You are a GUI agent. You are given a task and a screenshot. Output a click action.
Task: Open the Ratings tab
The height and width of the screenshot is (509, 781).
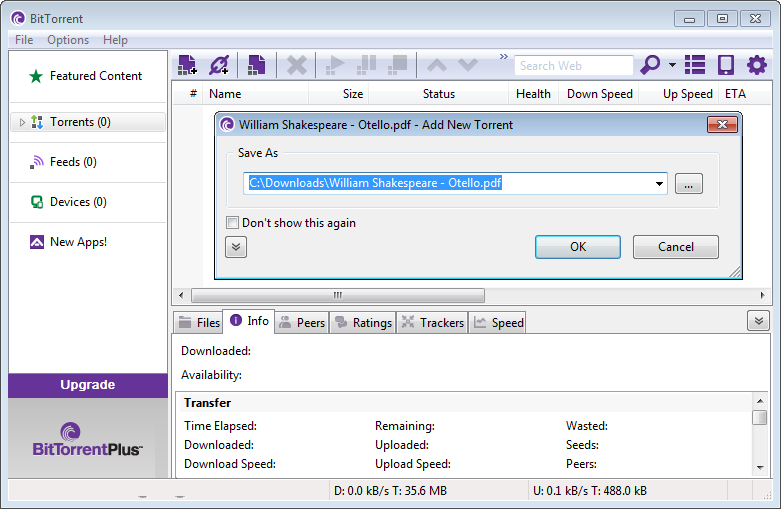click(363, 323)
